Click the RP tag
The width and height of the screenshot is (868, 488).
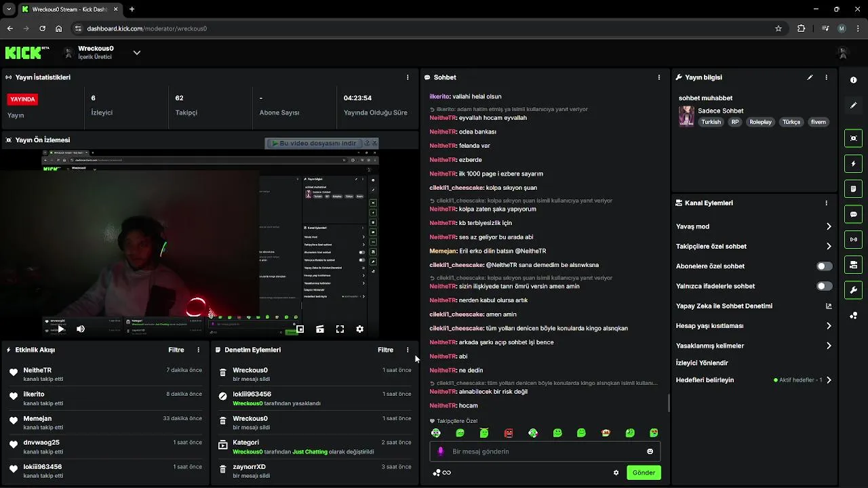[x=735, y=122]
